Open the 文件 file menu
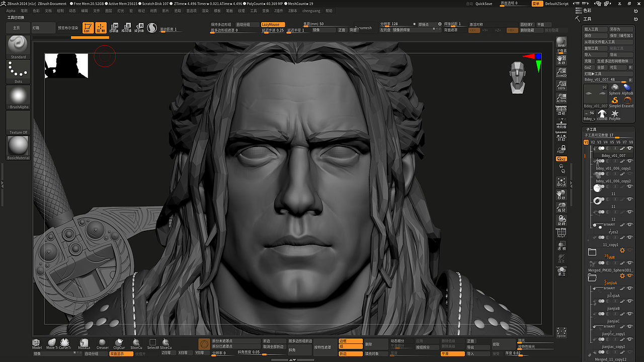 [97, 11]
